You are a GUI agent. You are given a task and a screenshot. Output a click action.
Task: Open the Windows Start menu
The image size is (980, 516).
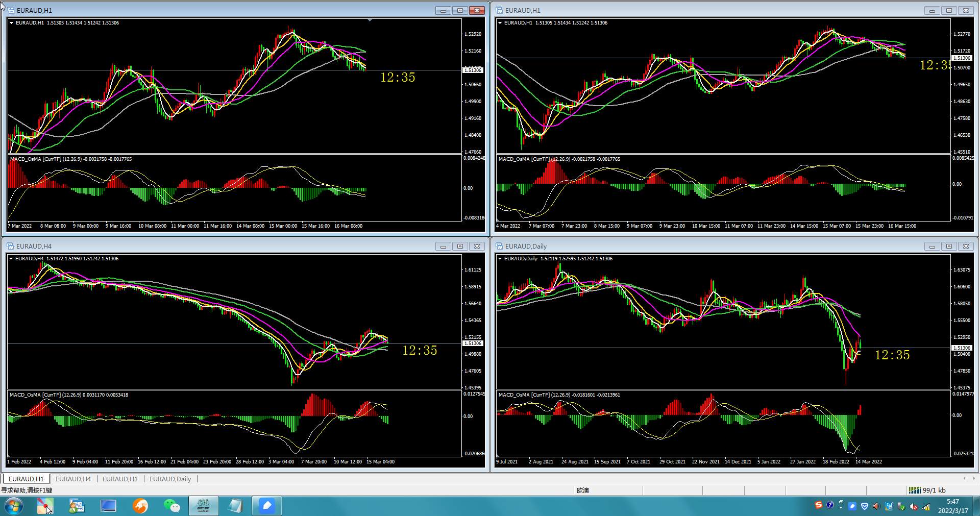(13, 506)
